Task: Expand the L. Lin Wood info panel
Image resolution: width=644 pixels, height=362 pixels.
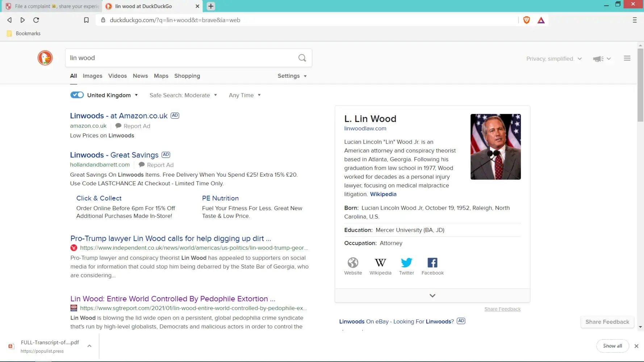Action: pyautogui.click(x=432, y=295)
